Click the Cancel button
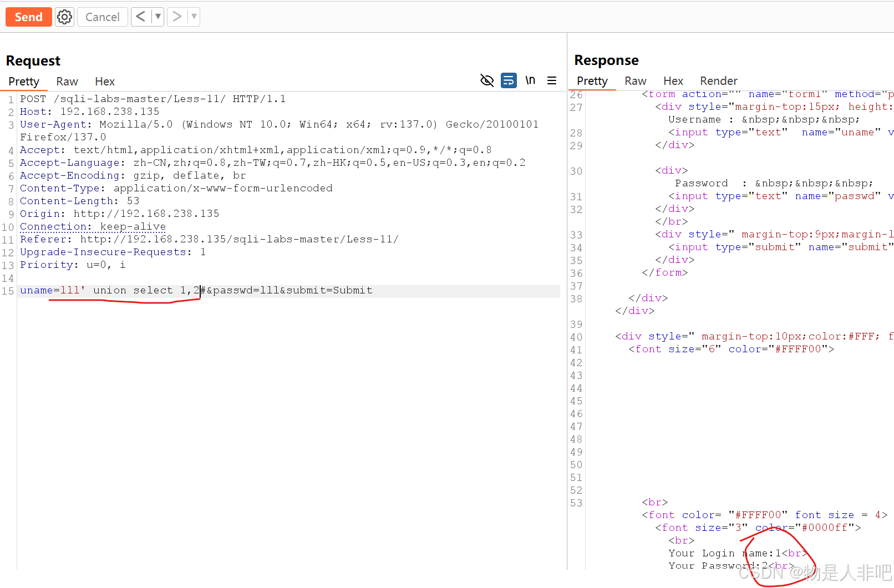The width and height of the screenshot is (894, 588). point(102,17)
